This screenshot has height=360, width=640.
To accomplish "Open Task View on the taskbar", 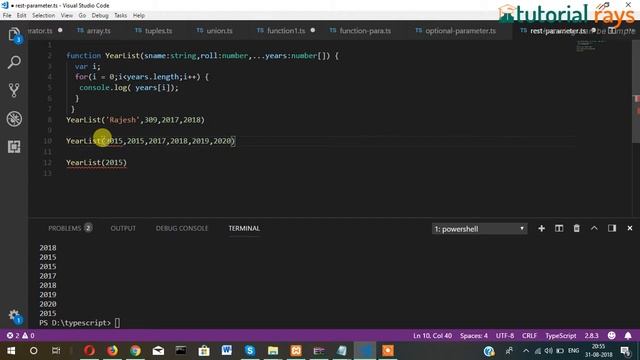I will tap(56, 351).
